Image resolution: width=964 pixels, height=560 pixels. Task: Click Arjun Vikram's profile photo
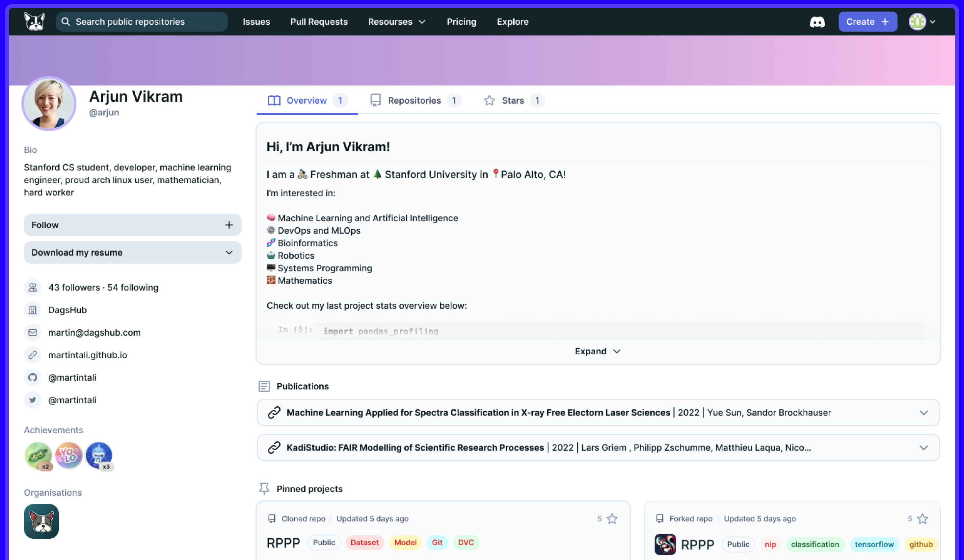click(49, 104)
